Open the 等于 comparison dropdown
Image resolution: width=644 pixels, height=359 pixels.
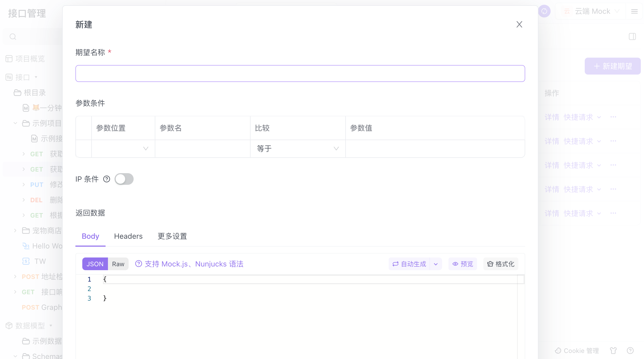298,149
